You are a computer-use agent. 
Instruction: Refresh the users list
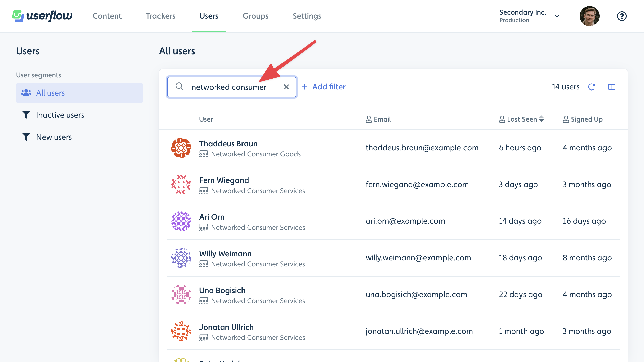(591, 87)
